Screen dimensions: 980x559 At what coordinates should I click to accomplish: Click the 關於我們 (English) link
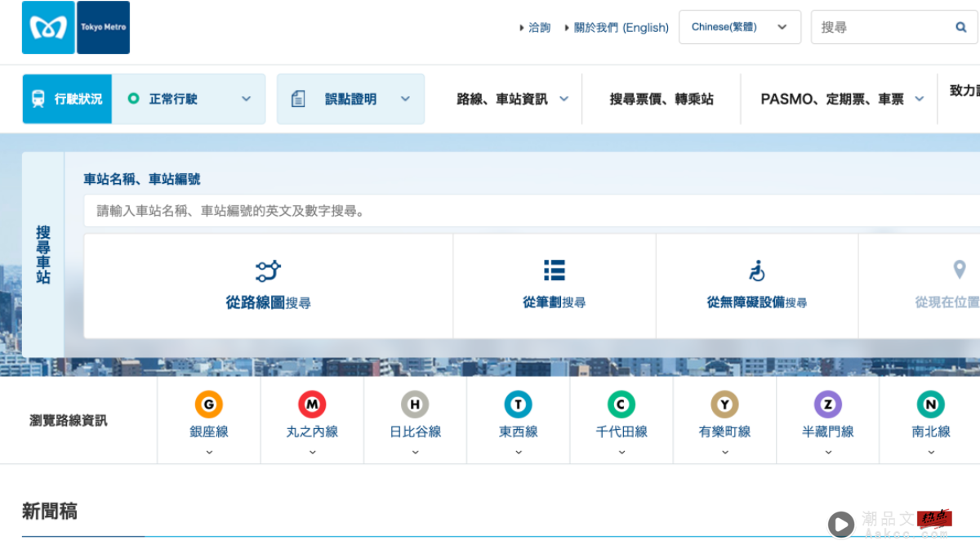[621, 27]
